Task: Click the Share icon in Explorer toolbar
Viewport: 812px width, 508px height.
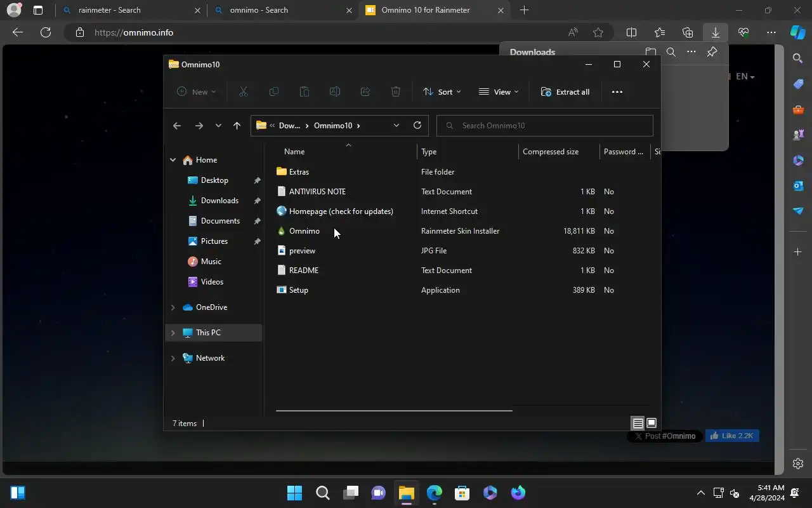Action: [x=365, y=91]
